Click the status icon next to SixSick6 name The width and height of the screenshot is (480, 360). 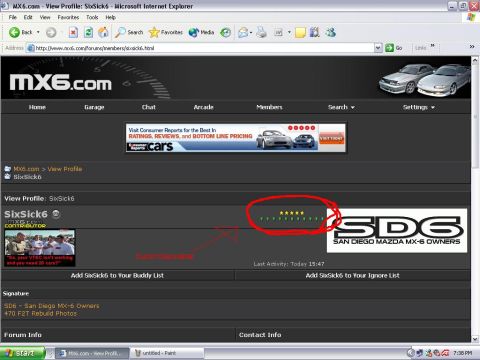click(x=56, y=214)
